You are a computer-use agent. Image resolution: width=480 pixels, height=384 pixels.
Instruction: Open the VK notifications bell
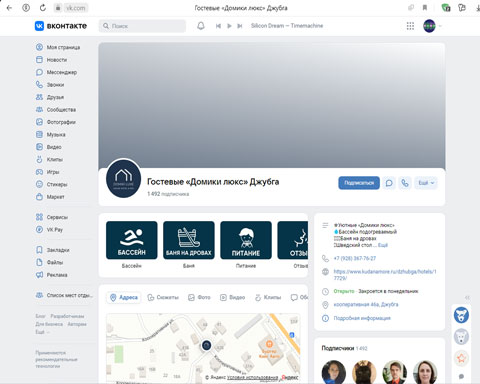(x=201, y=26)
